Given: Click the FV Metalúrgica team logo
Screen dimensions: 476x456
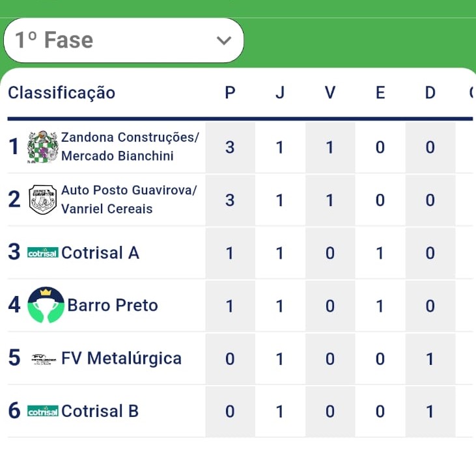Looking at the screenshot, I should [44, 358].
